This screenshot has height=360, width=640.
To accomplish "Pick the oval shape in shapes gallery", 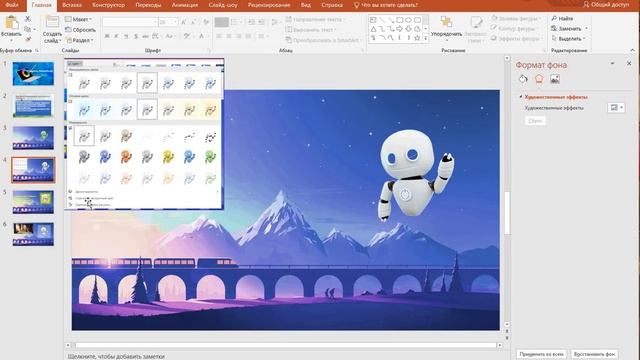I will pyautogui.click(x=408, y=20).
